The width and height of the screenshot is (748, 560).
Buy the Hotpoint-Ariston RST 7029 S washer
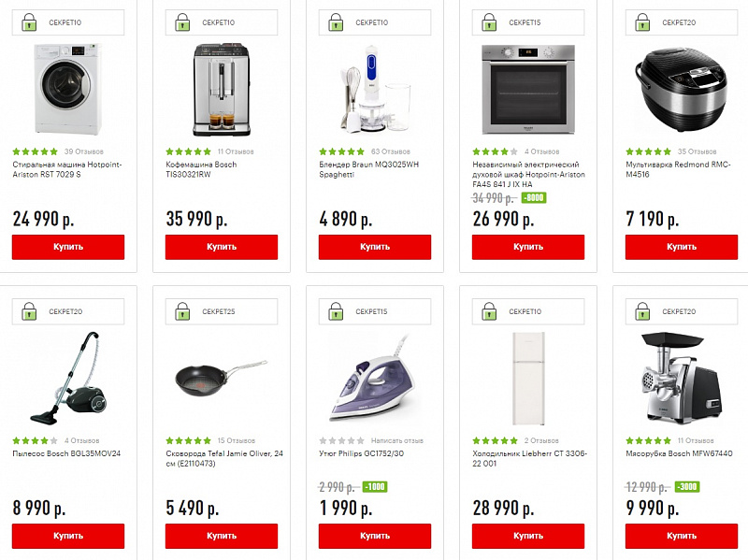point(68,247)
